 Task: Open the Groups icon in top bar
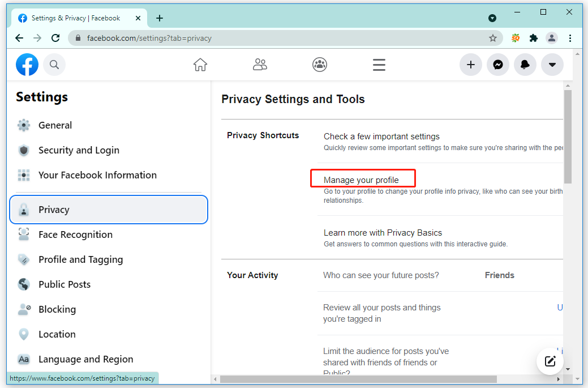point(320,65)
